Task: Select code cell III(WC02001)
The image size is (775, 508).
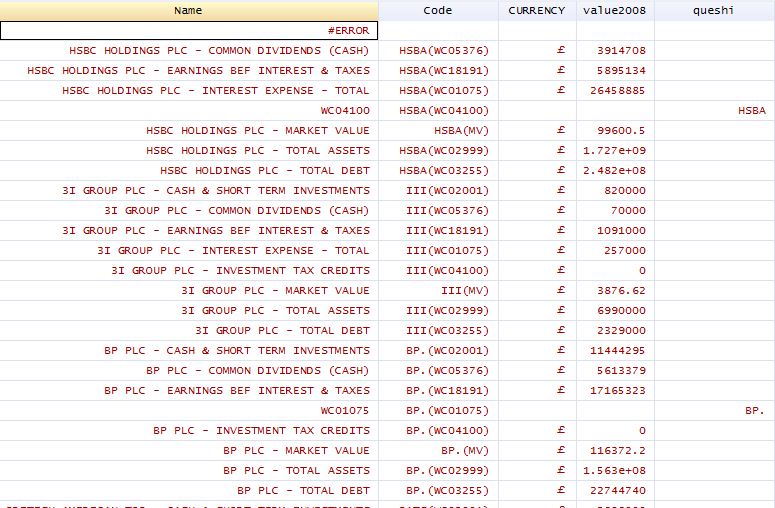Action: [x=438, y=191]
